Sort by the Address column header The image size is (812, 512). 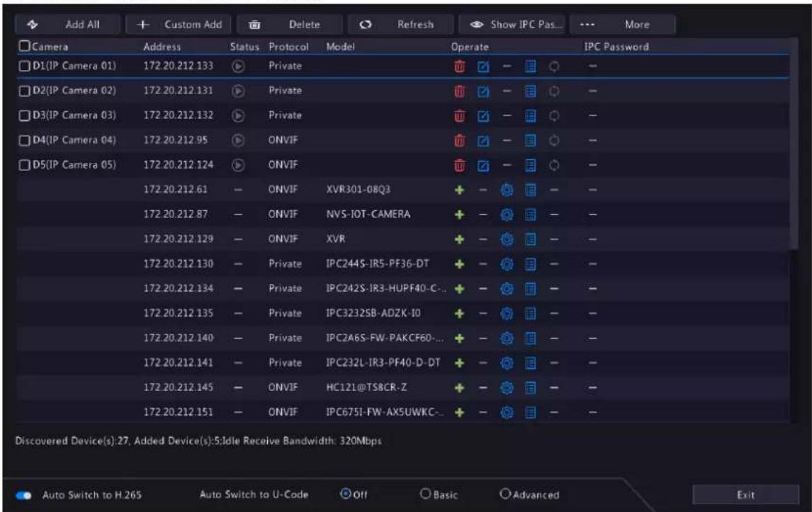pos(162,47)
